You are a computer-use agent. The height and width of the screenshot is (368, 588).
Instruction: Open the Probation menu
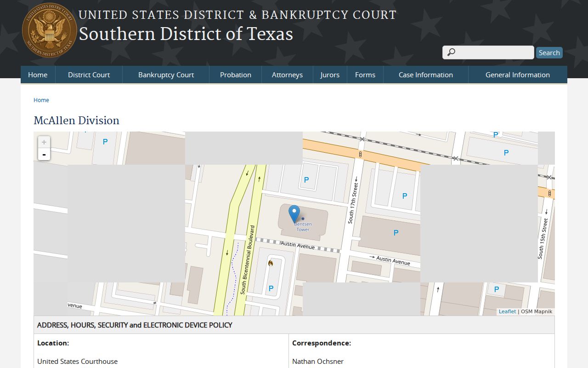tap(236, 75)
